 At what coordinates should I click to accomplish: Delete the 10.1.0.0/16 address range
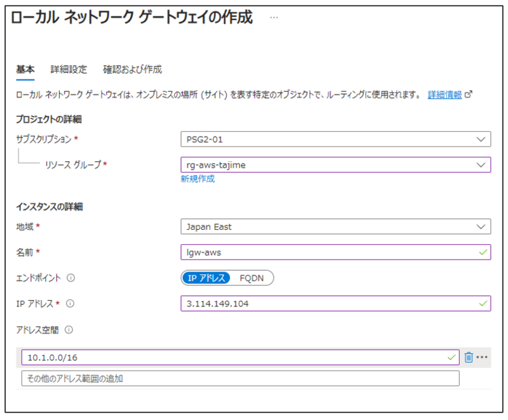(469, 357)
